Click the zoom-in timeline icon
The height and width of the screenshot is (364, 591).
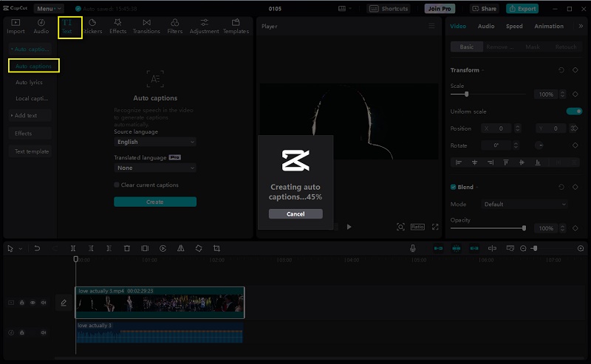581,248
